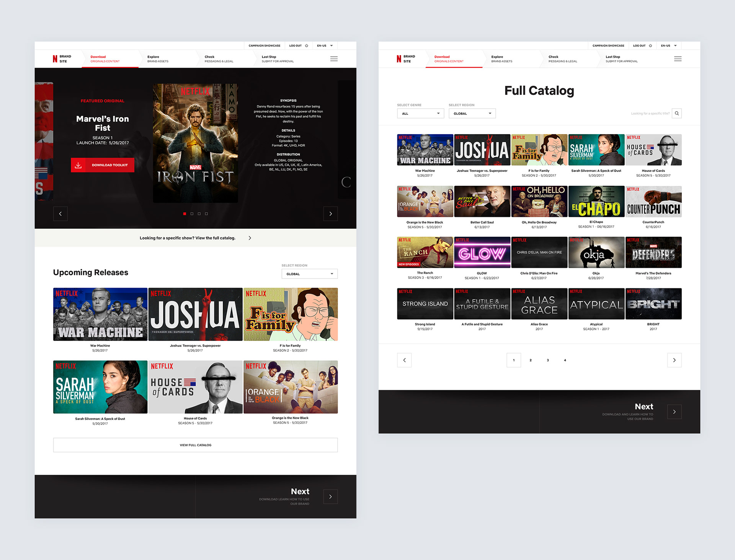This screenshot has width=735, height=560.
Task: Click the Netflix N logo in Full Catalog window
Action: 399,59
